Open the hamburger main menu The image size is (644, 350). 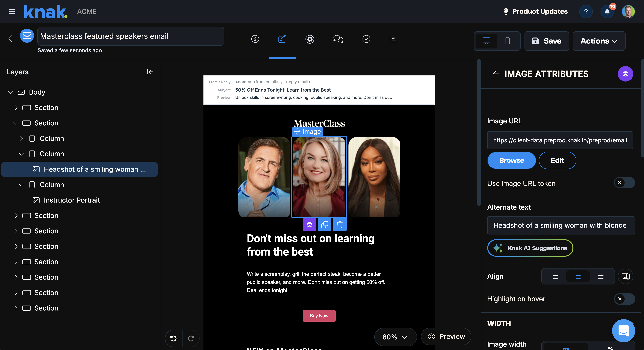click(x=12, y=12)
